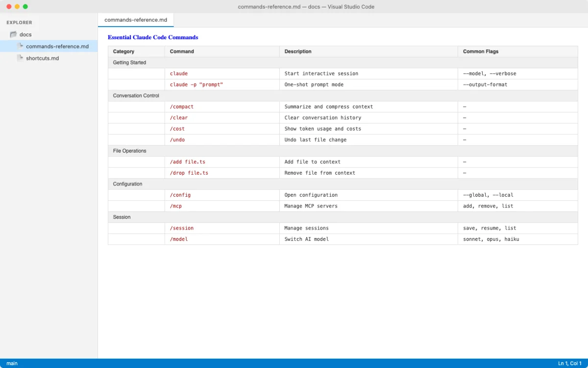Click the /undo command cell
The width and height of the screenshot is (588, 368).
pos(222,140)
